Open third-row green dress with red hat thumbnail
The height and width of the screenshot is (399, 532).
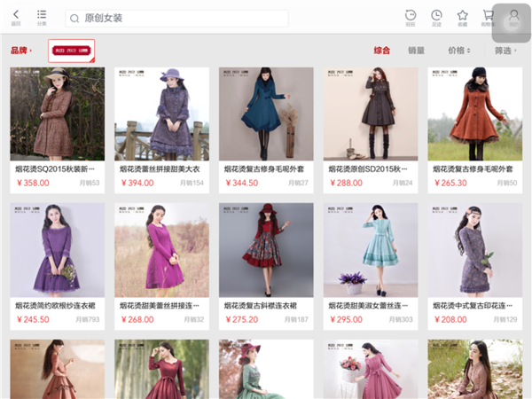click(x=266, y=369)
